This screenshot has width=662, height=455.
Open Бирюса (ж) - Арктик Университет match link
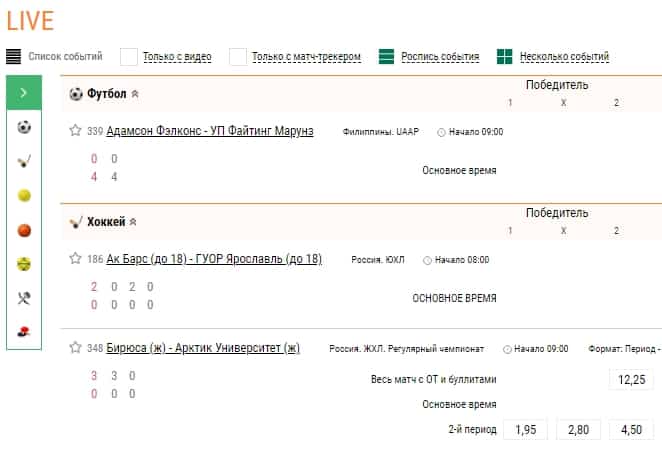click(x=203, y=348)
